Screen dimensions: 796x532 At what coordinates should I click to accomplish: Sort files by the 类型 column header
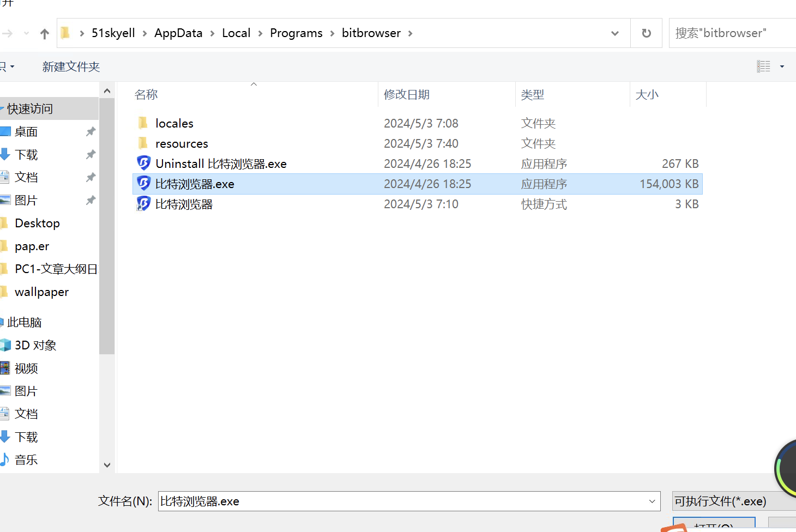tap(533, 95)
